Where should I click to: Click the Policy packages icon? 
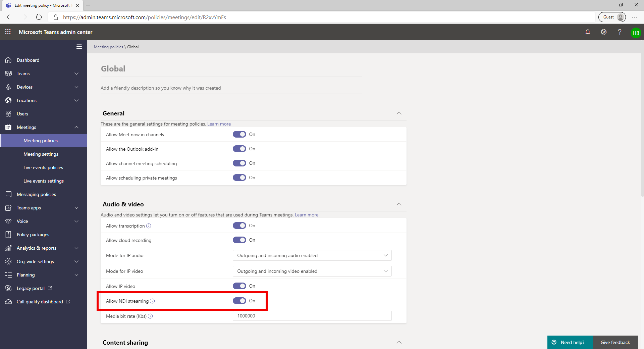coord(8,235)
